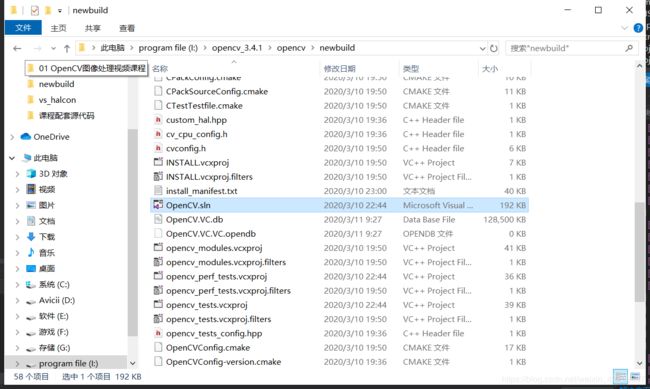Viewport: 650px width, 389px height.
Task: Expand the 系统 (C:) drive node
Action: pos(17,284)
